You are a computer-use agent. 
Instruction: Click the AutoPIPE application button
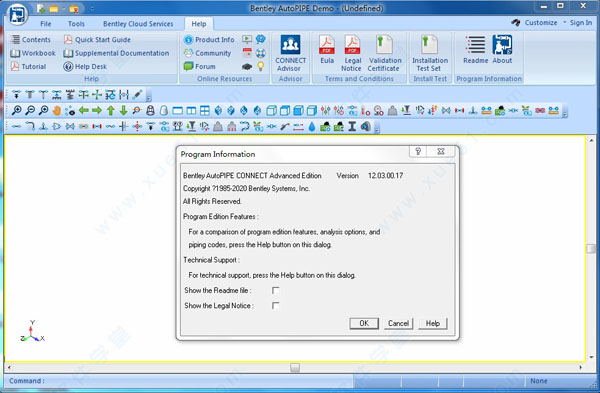17,15
